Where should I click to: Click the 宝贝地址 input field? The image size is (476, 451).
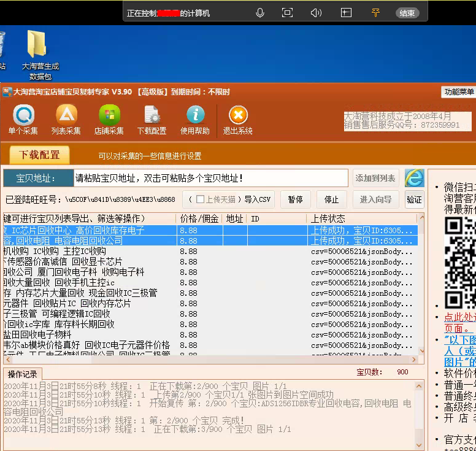210,178
